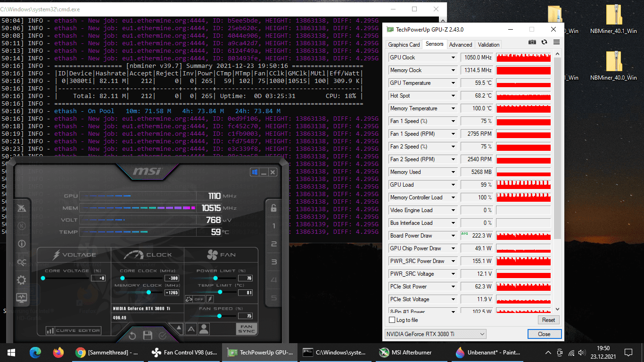Toggle automatic fan speed A button
The width and height of the screenshot is (644, 362).
[190, 329]
